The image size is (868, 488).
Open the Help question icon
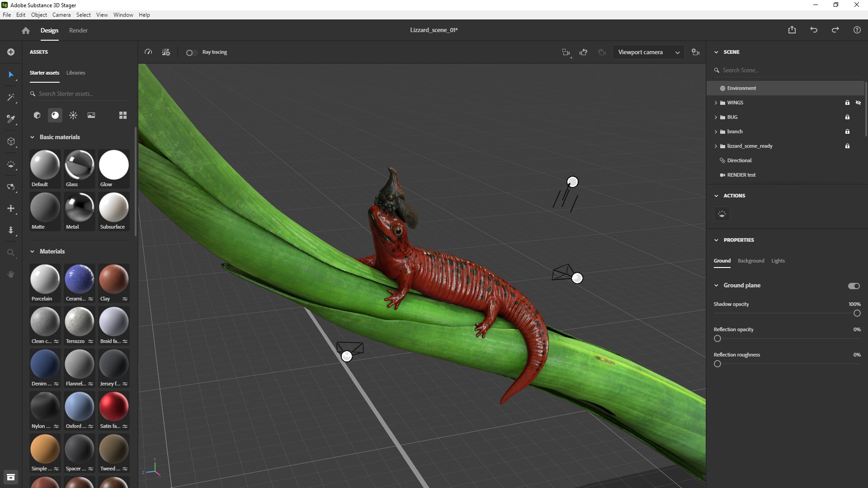(857, 30)
